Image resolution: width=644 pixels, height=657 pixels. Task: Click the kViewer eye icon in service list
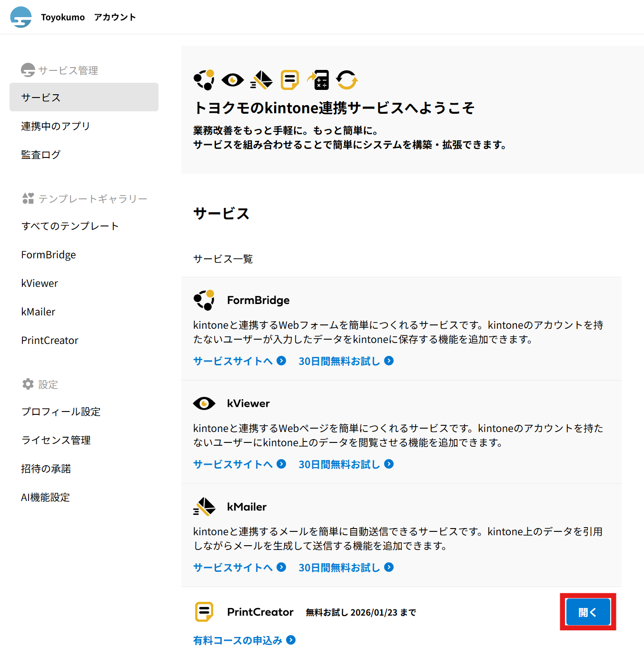point(204,403)
